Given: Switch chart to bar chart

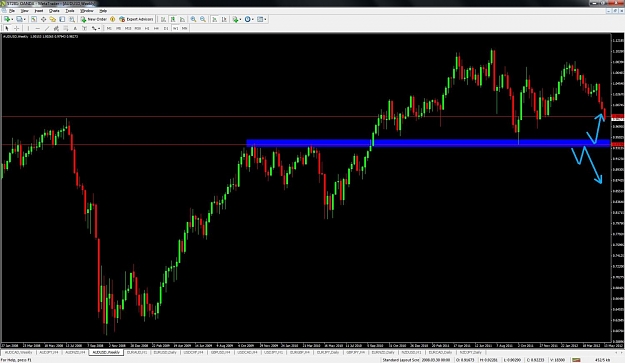Looking at the screenshot, I should (x=163, y=19).
